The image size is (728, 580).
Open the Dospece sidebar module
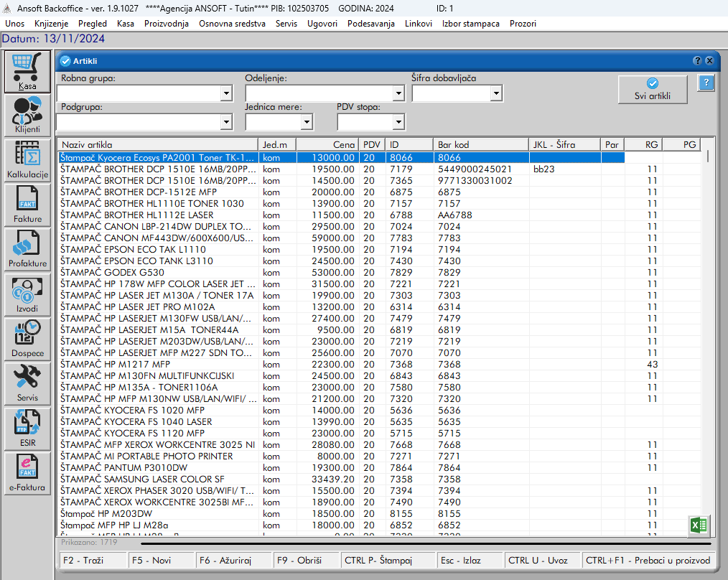click(x=27, y=339)
